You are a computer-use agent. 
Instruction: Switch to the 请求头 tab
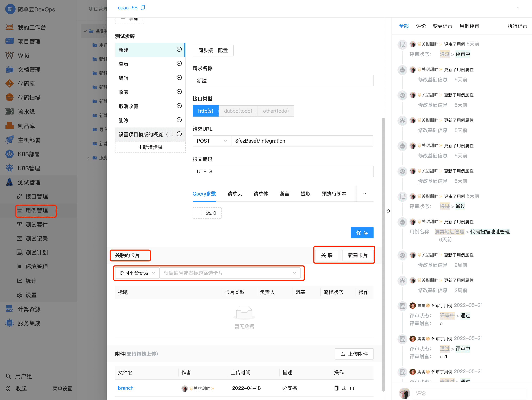pos(234,194)
